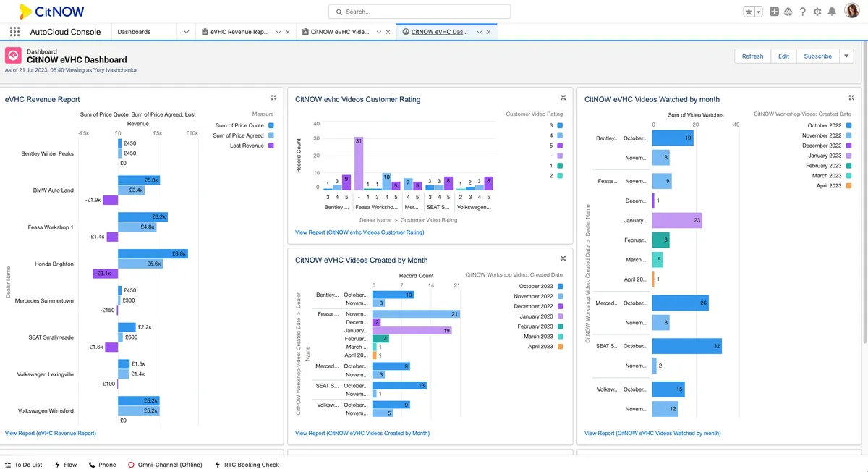Click the CitNOW eVHC Dashboard title

point(77,60)
